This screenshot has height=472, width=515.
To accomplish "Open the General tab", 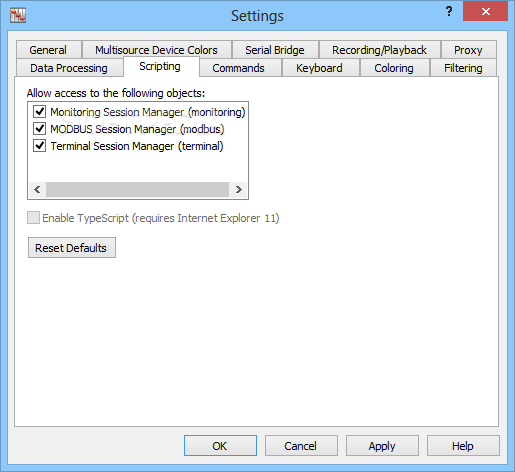I will pos(48,50).
